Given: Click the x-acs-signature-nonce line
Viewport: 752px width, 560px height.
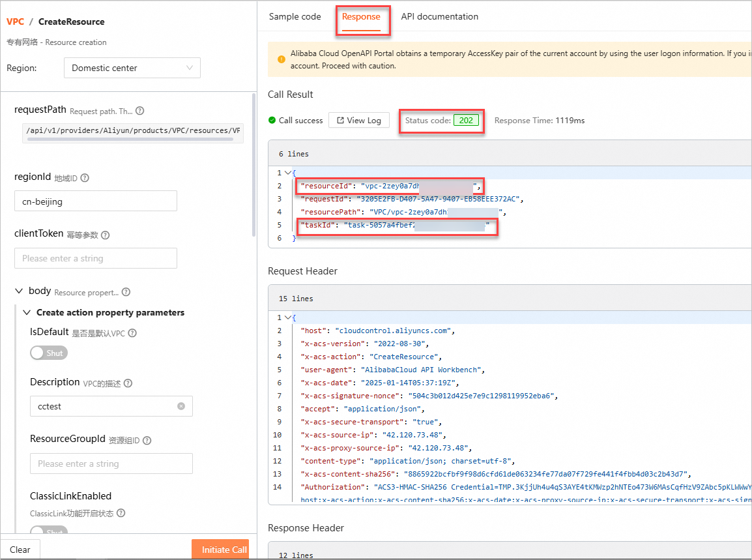Looking at the screenshot, I should click(429, 396).
